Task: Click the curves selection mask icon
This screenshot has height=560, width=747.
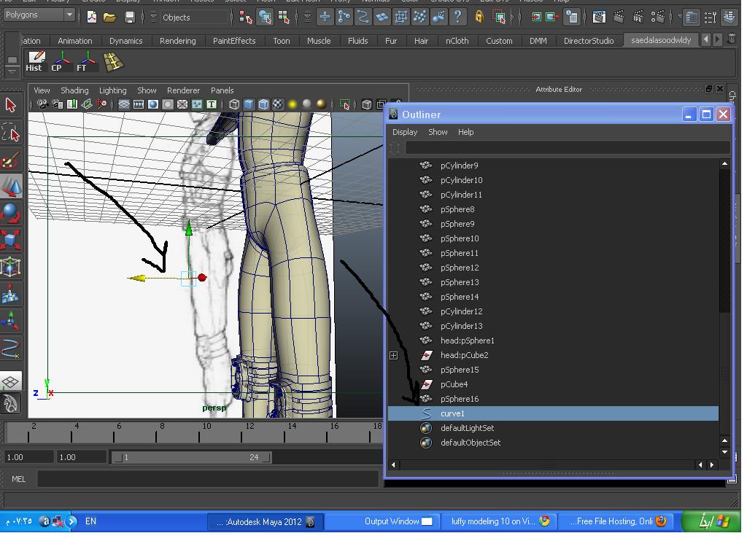Action: click(363, 17)
